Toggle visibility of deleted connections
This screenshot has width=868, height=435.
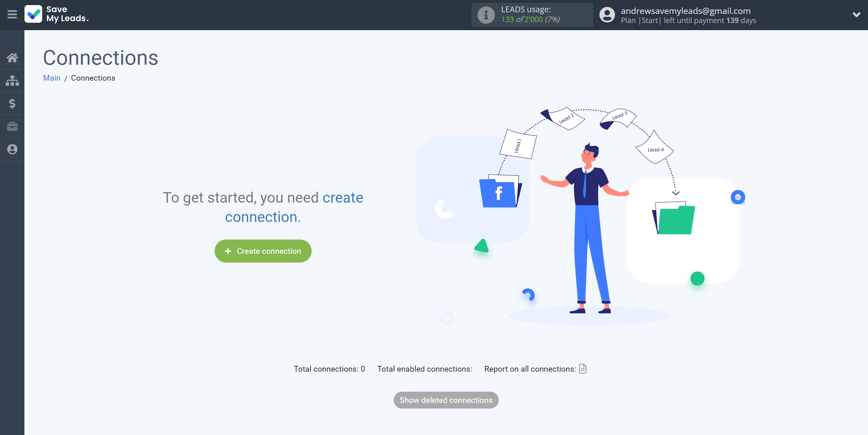446,400
